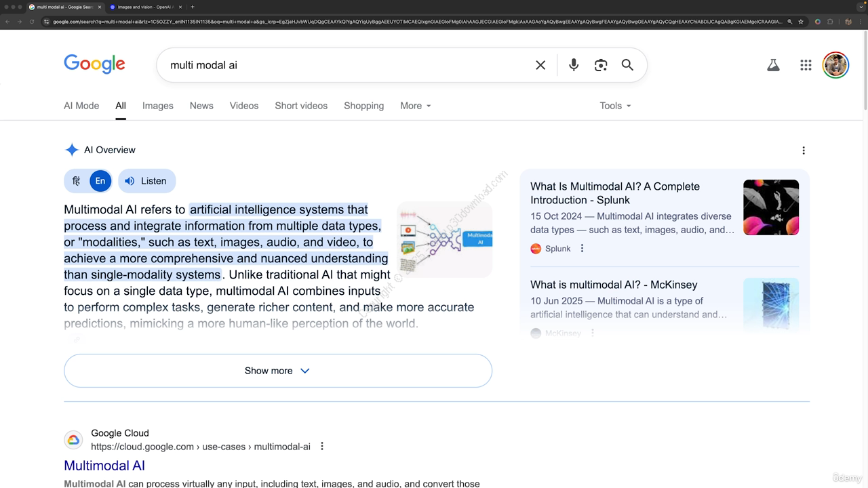Click the Google Cloud favicon
This screenshot has width=868, height=488.
73,440
